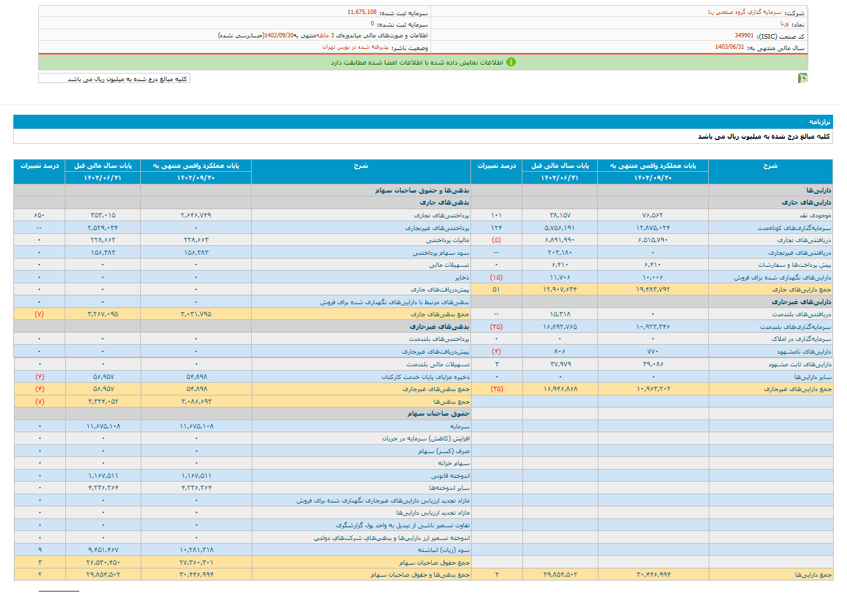The width and height of the screenshot is (847, 616).
Task: Click the millions-of-rials note box under header
Action: click(x=114, y=79)
